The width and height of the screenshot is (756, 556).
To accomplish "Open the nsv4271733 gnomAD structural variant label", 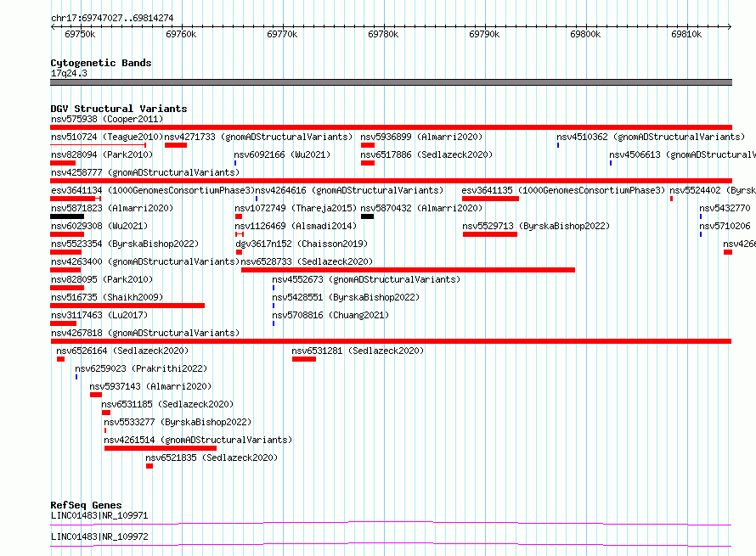I will coord(258,137).
